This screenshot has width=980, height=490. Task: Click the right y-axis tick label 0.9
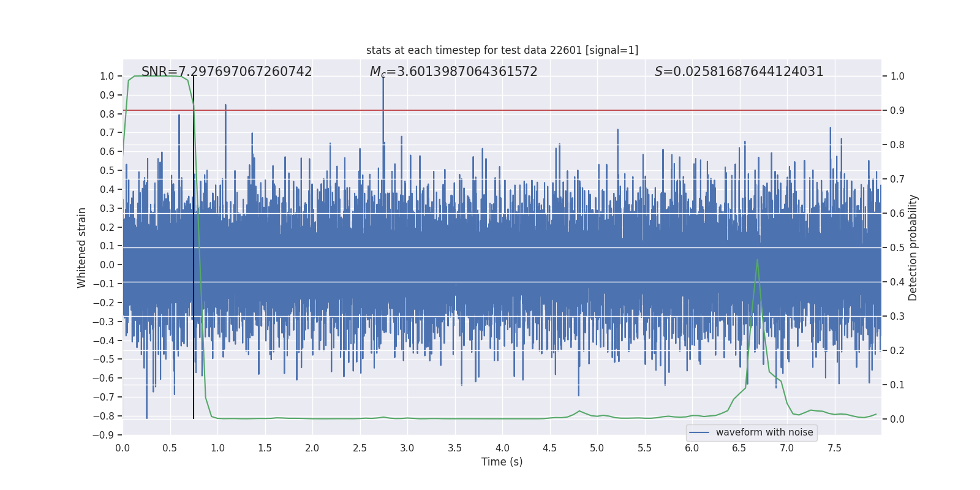point(897,110)
